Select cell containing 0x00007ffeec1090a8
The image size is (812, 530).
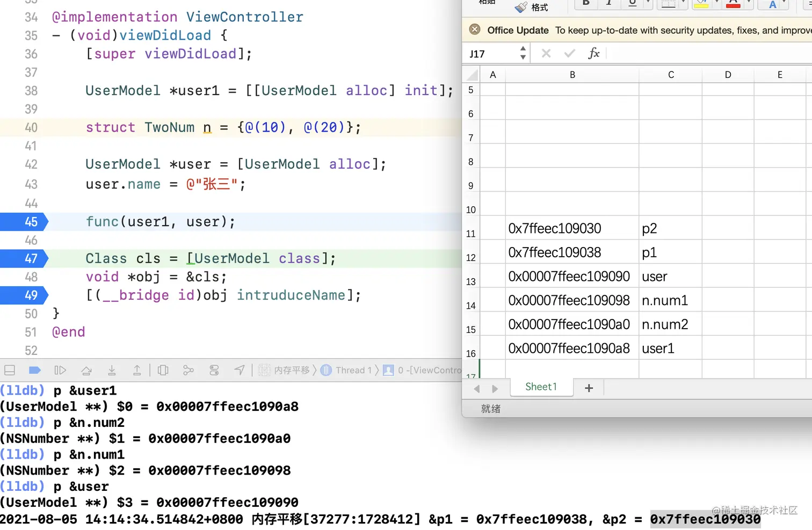(x=572, y=348)
